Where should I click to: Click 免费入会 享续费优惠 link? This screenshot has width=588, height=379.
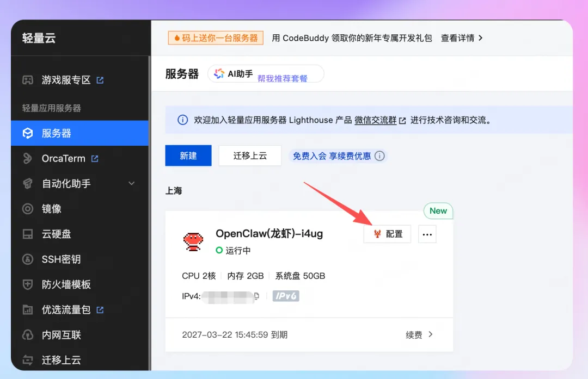click(332, 156)
